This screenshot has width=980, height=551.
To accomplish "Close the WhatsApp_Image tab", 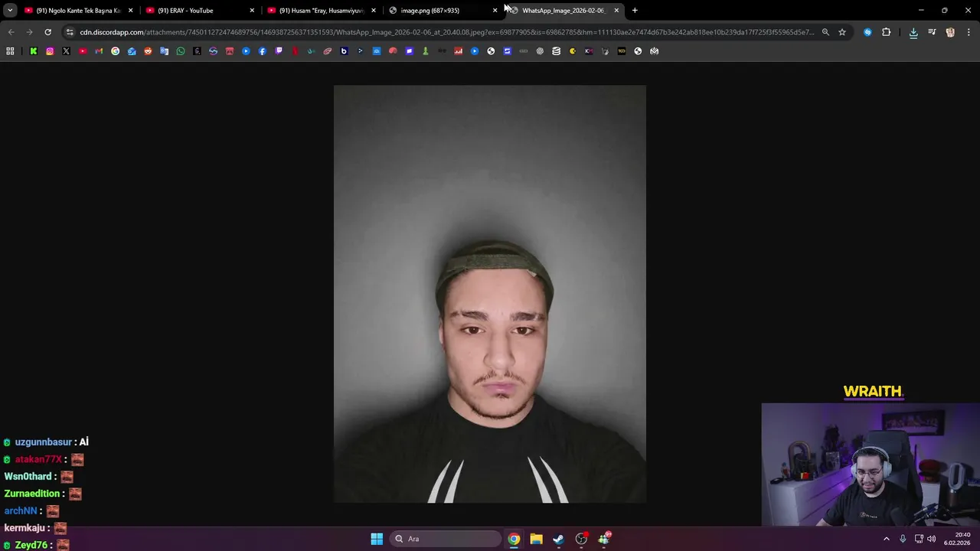I will click(x=616, y=11).
